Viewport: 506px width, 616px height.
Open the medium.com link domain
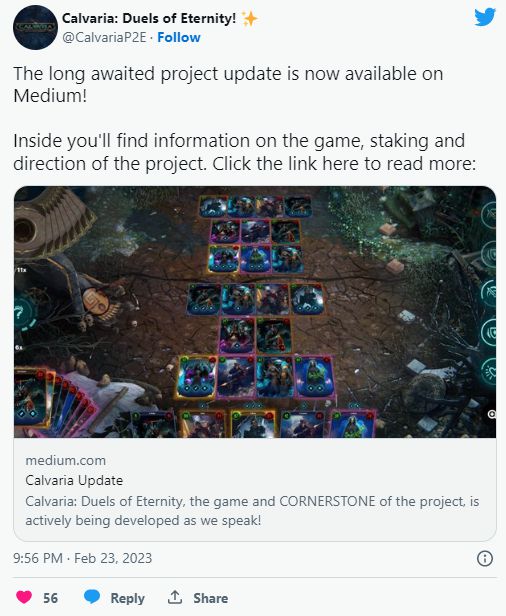pos(66,460)
